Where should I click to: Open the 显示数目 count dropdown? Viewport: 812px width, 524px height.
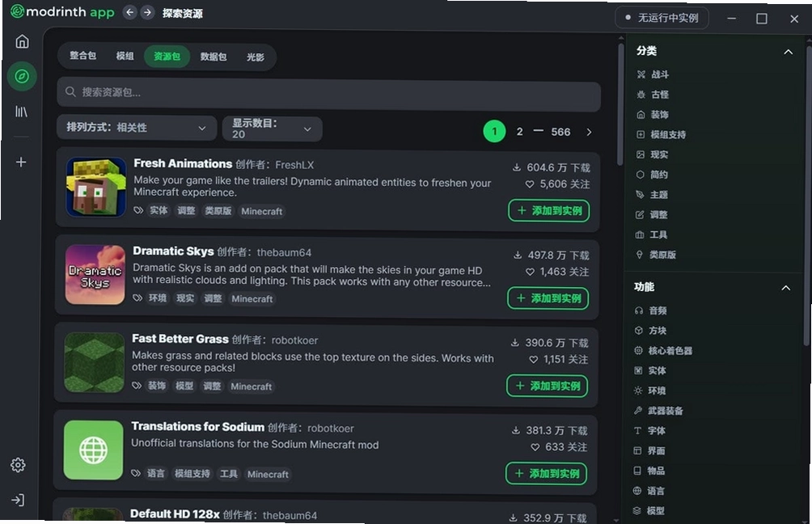pos(273,129)
